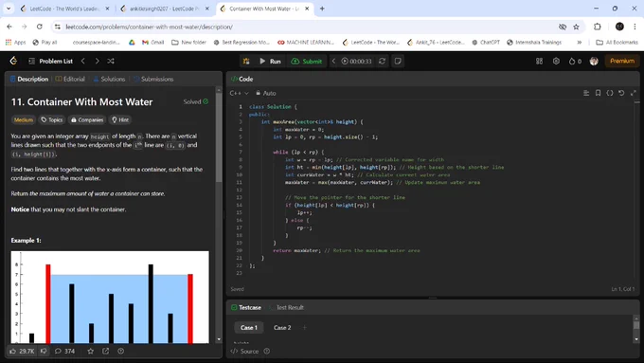The image size is (644, 363).
Task: Open the user avatar menu
Action: [x=594, y=61]
